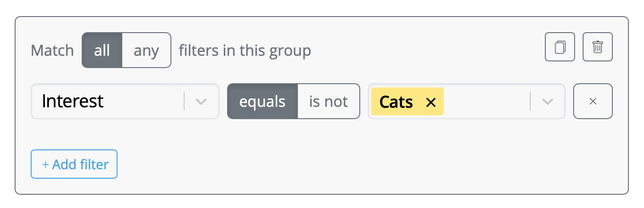Screen dimensions: 644x208
Task: Click inside the empty value input area
Action: [x=486, y=101]
